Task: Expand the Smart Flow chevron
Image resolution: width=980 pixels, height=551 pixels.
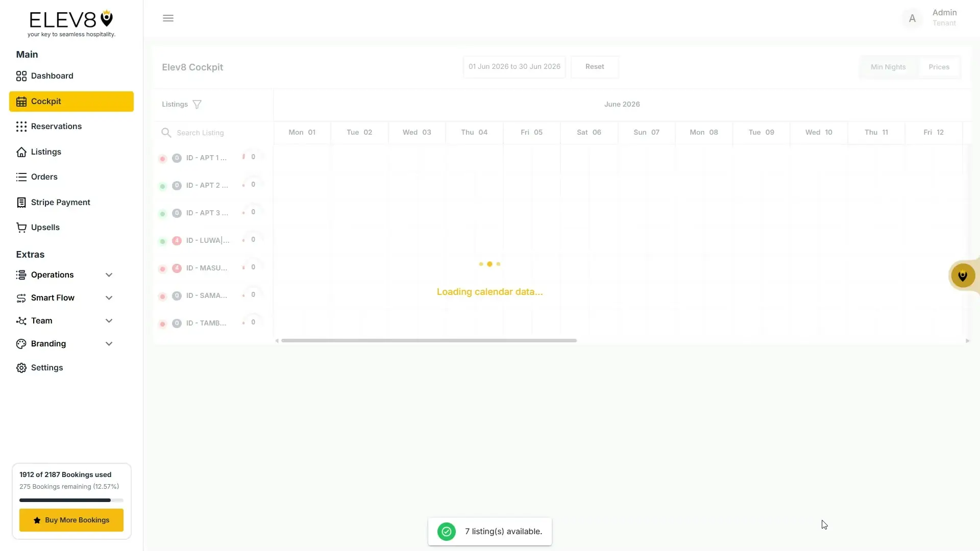Action: tap(109, 298)
